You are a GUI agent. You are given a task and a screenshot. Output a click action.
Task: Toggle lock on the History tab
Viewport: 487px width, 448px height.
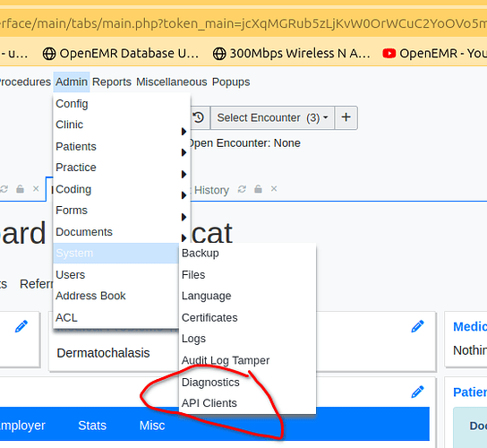258,189
